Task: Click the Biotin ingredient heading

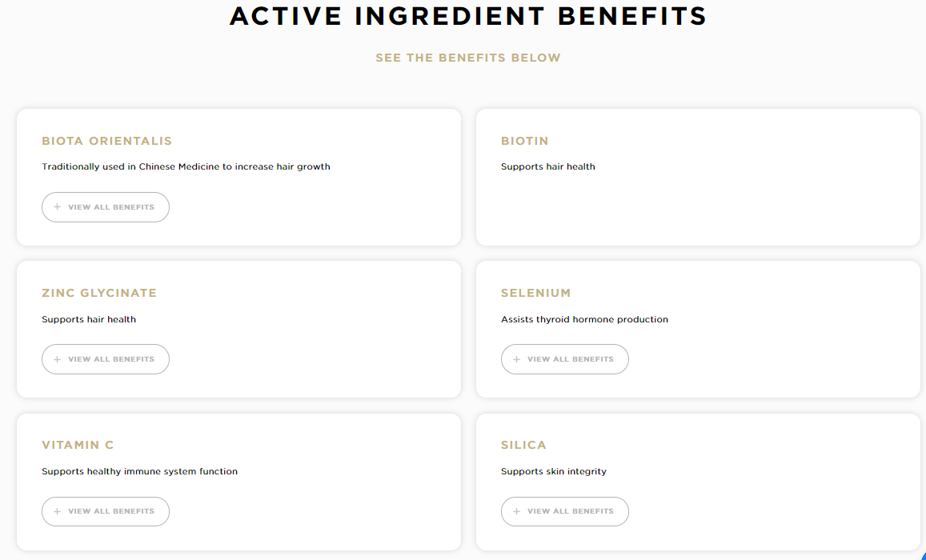Action: (525, 141)
